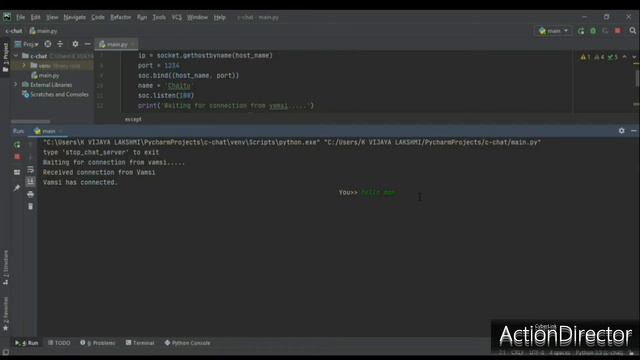The width and height of the screenshot is (640, 360).
Task: Open the File menu
Action: click(20, 17)
